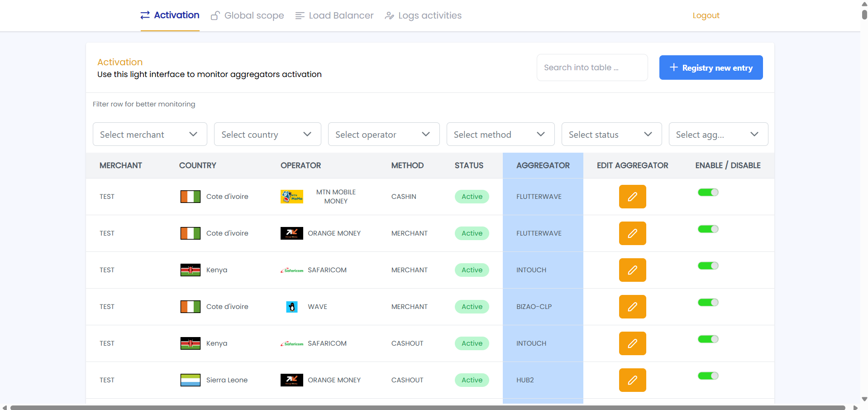Click the horizontal scrollbar at the bottom
868x410 pixels.
pyautogui.click(x=427, y=407)
